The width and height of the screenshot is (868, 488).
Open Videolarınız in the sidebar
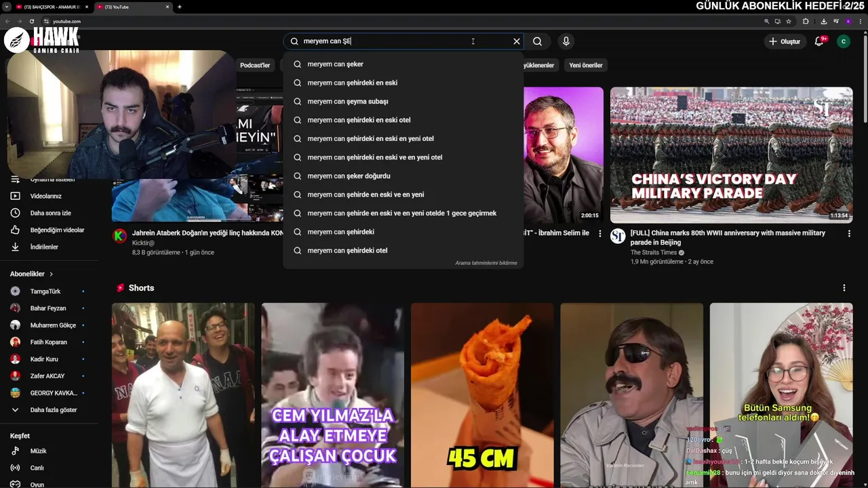pos(45,196)
